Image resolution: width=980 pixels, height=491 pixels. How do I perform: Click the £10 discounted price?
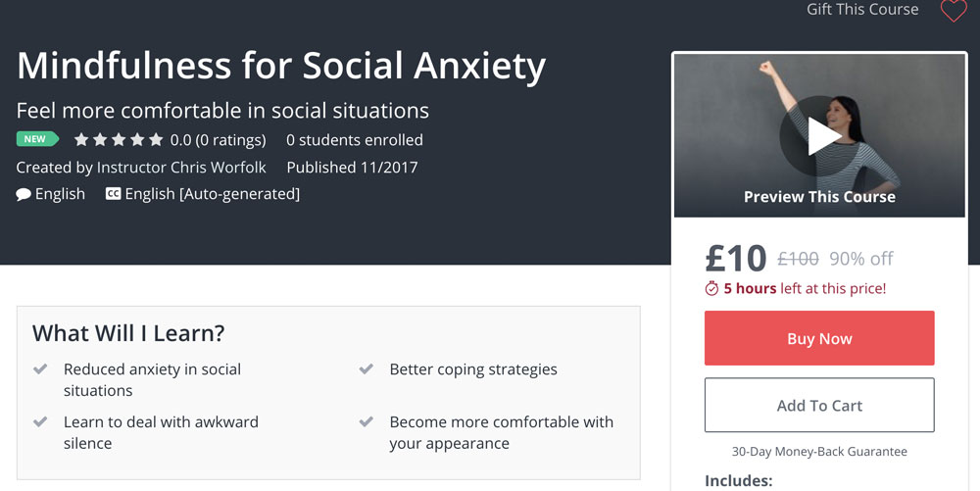(x=736, y=258)
